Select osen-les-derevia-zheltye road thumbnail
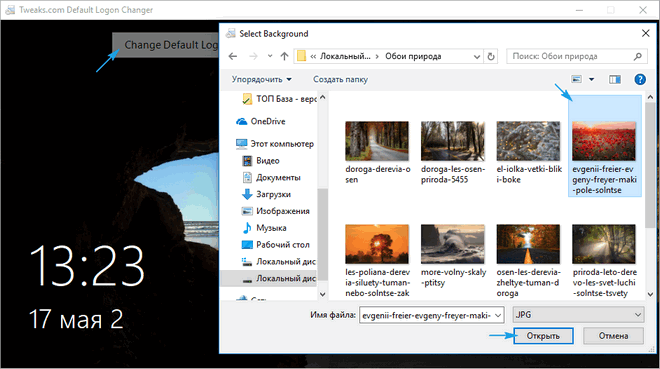The height and width of the screenshot is (369, 660). [x=528, y=244]
